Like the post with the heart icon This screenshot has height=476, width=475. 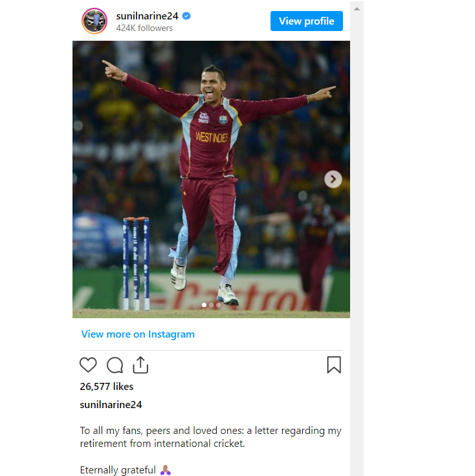[x=88, y=365]
